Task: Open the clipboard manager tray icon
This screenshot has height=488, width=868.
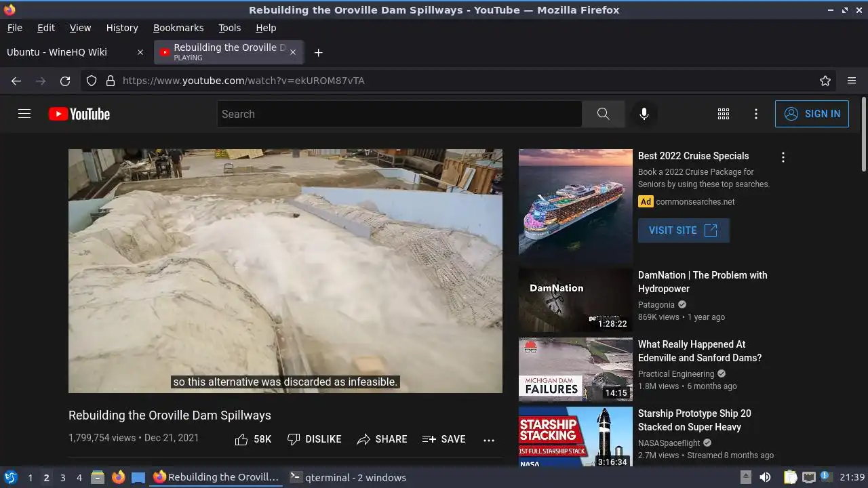Action: [790, 477]
